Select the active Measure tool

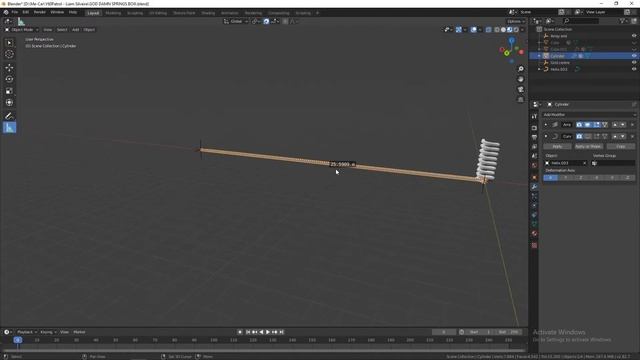[x=9, y=128]
